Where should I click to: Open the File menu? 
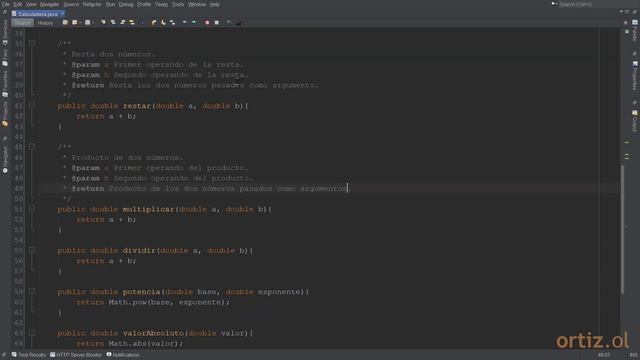point(5,4)
